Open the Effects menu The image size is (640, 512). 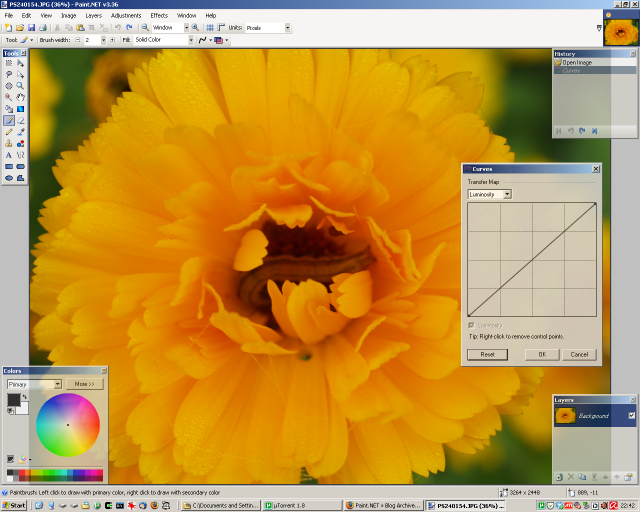pos(159,16)
